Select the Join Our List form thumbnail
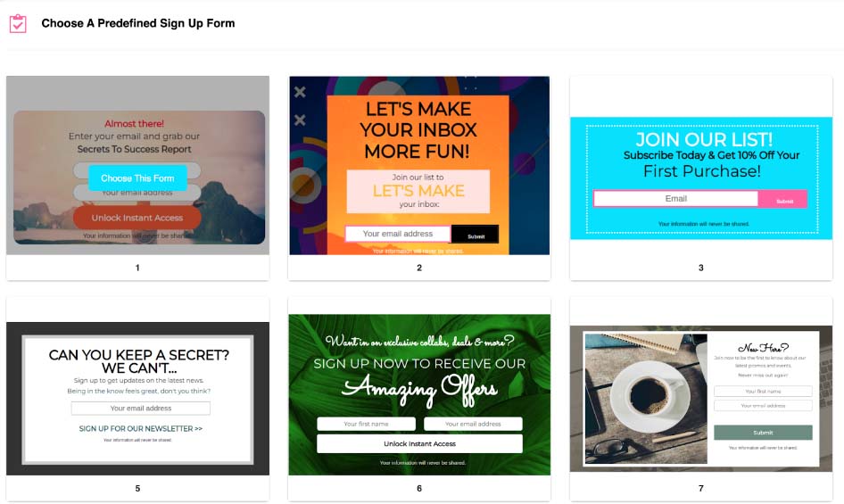The width and height of the screenshot is (844, 504). (701, 178)
